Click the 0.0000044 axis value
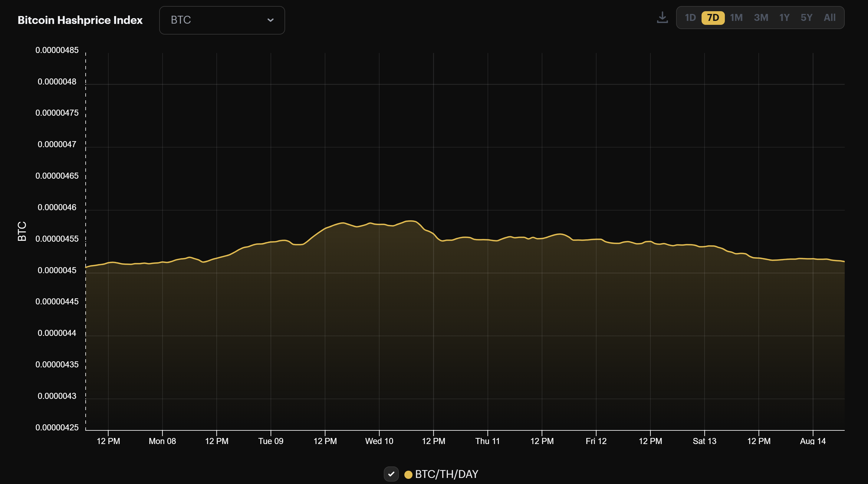 (x=57, y=333)
